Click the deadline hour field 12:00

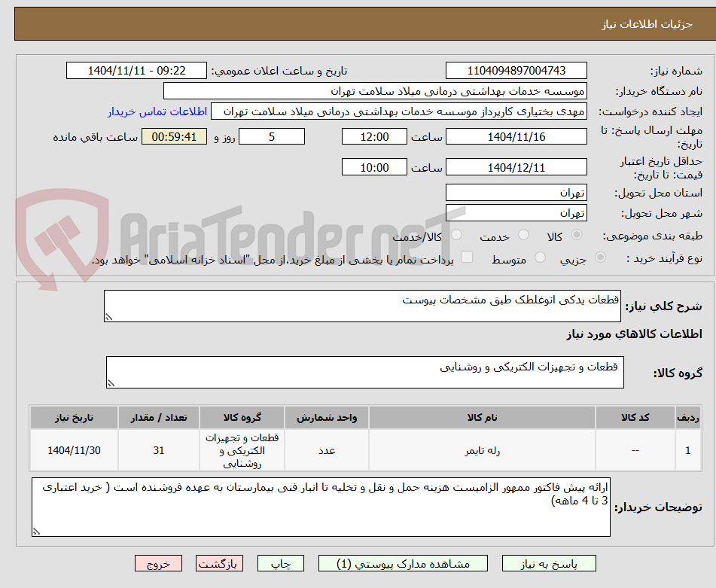pos(374,136)
